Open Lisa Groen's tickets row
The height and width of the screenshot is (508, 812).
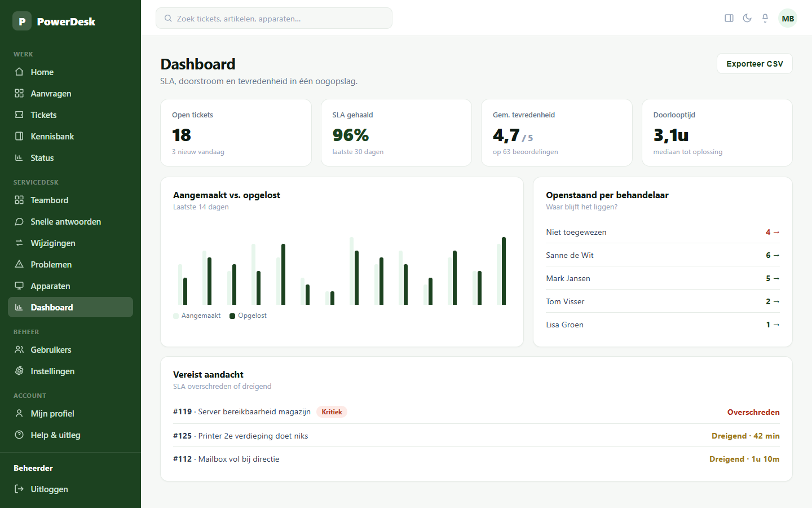click(x=663, y=325)
